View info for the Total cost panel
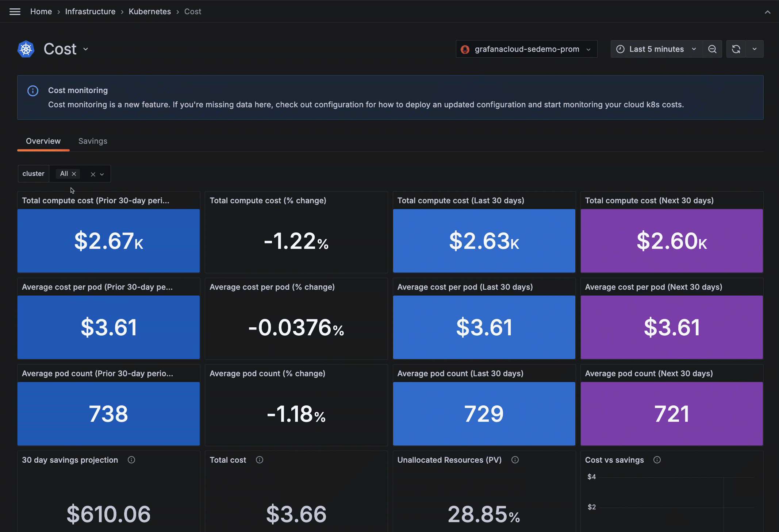This screenshot has width=779, height=532. pos(259,460)
